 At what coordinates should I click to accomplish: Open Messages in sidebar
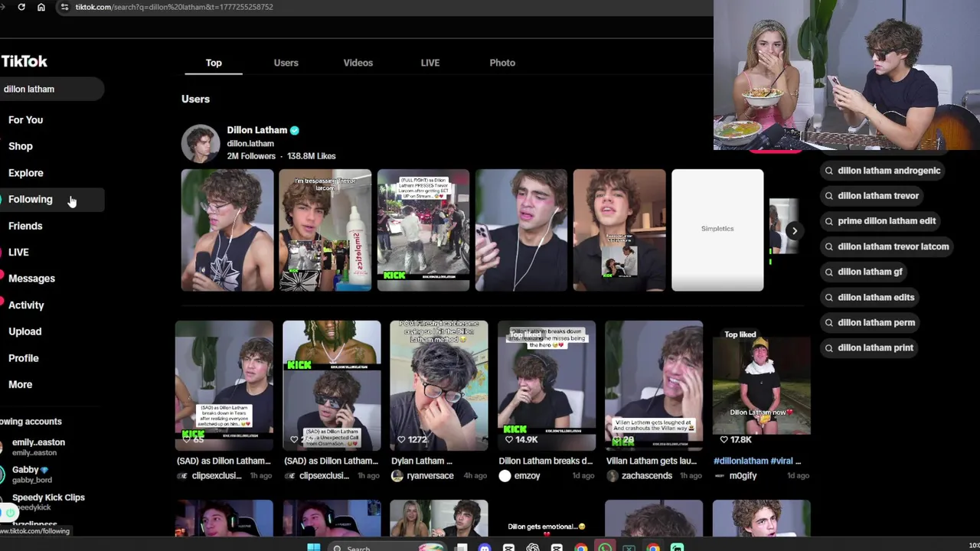31,279
